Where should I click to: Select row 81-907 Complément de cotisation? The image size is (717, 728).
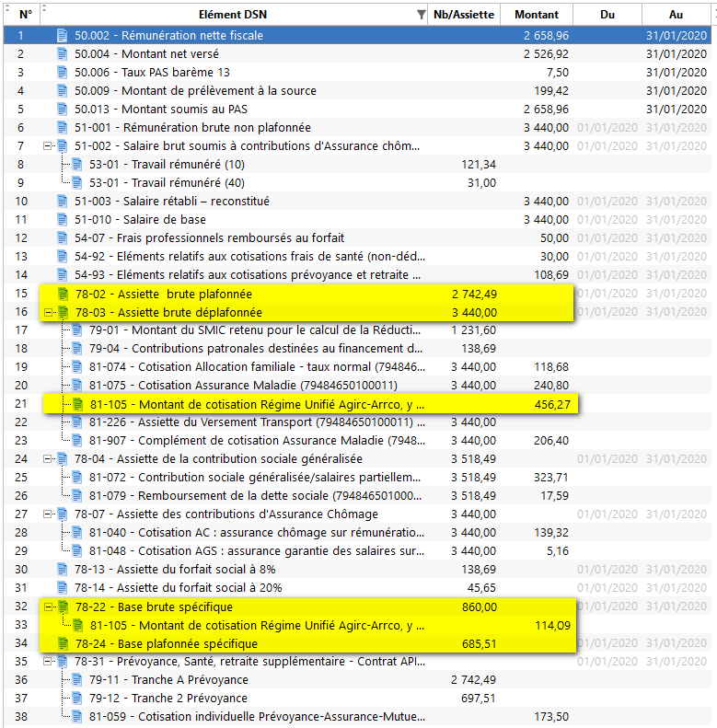coord(357,440)
